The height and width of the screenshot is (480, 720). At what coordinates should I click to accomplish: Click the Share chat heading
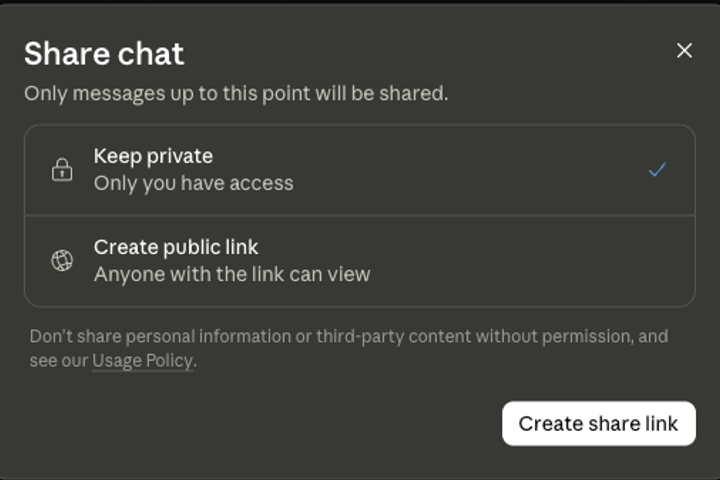[x=104, y=54]
